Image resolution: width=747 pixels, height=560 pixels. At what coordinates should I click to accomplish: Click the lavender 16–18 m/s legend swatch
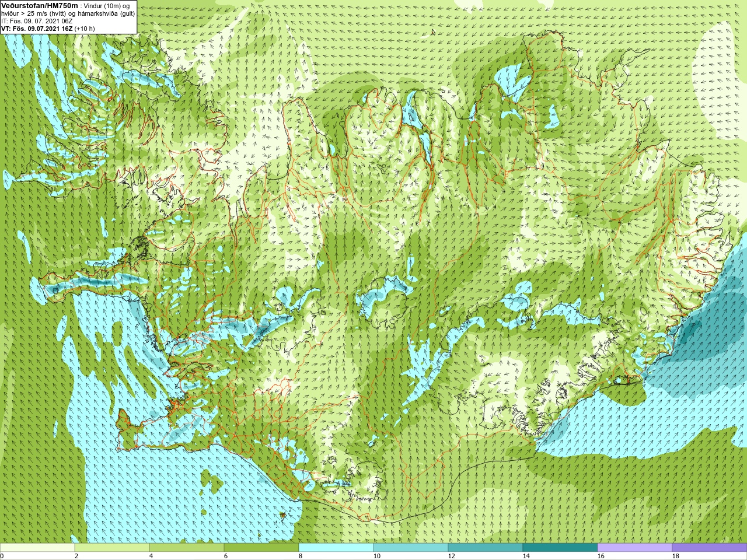click(x=635, y=548)
